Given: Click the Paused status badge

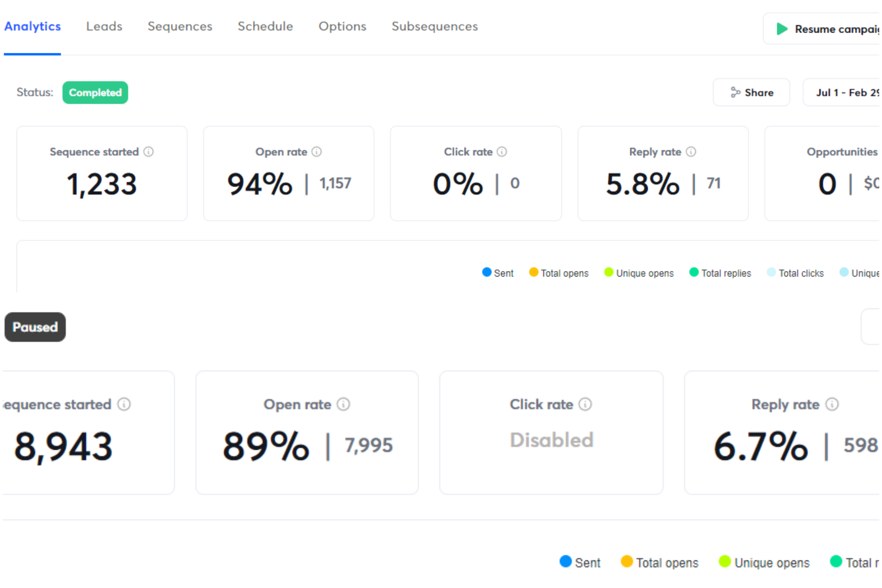Looking at the screenshot, I should click(35, 327).
